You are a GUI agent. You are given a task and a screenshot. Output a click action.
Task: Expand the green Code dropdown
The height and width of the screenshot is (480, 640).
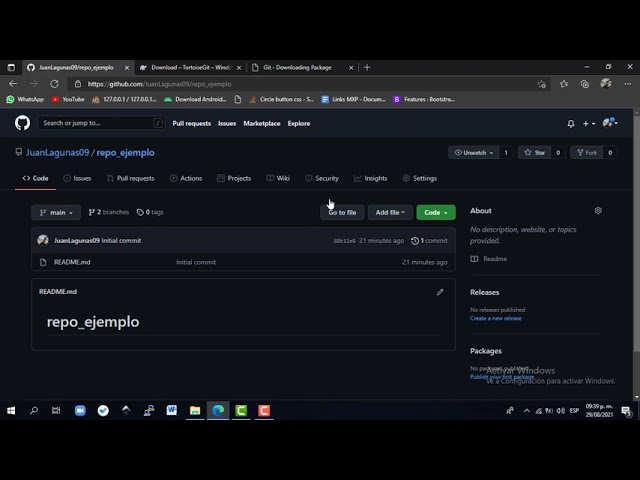tap(436, 212)
